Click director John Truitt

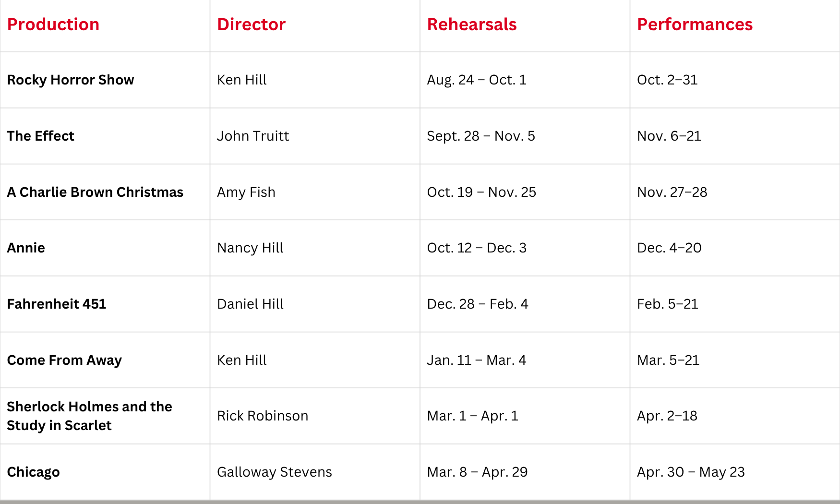pos(253,136)
